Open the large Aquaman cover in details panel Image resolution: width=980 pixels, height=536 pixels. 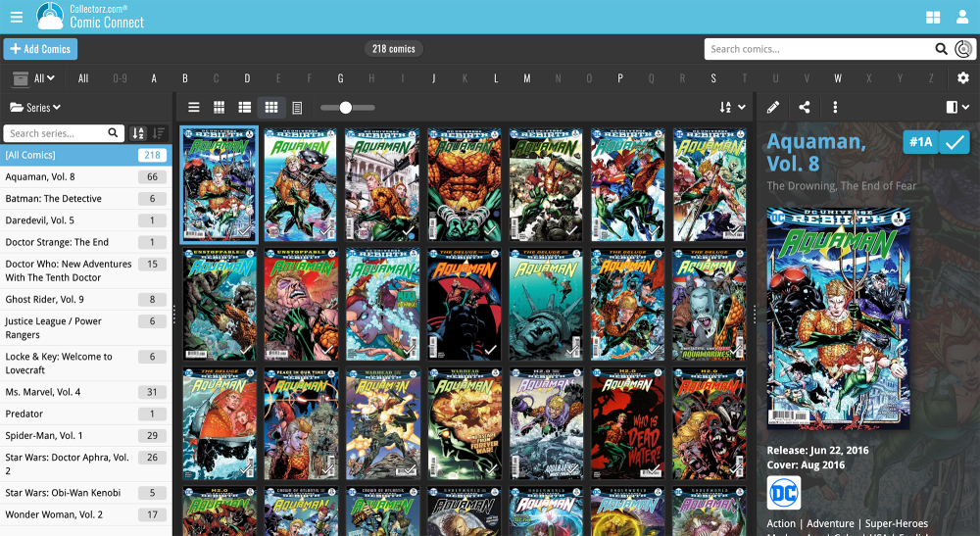point(838,318)
